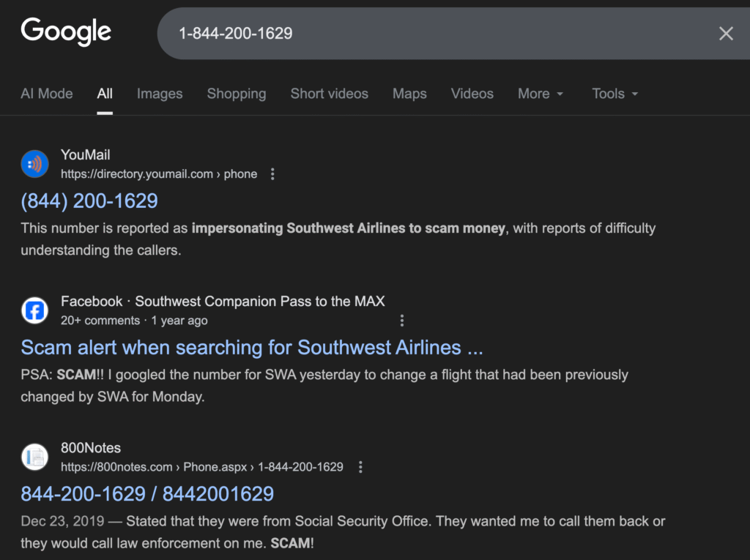Open three-dot menu for YouMail result
750x560 pixels.
tap(272, 174)
